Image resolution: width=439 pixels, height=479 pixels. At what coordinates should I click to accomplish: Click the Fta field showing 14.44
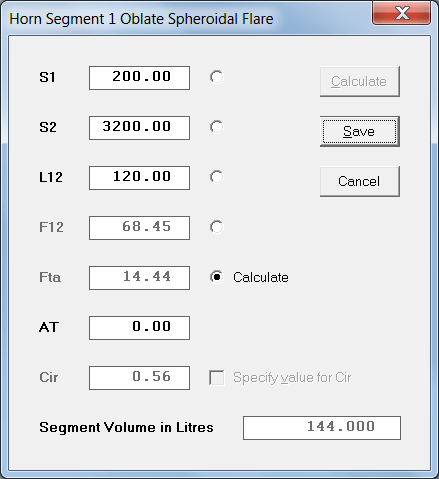coord(139,278)
